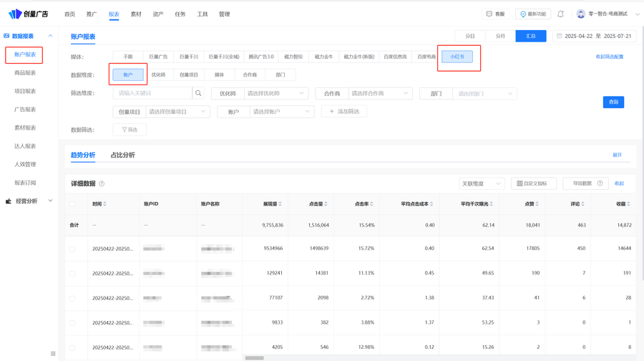Click the user avatar icon
Image resolution: width=644 pixels, height=361 pixels.
581,14
